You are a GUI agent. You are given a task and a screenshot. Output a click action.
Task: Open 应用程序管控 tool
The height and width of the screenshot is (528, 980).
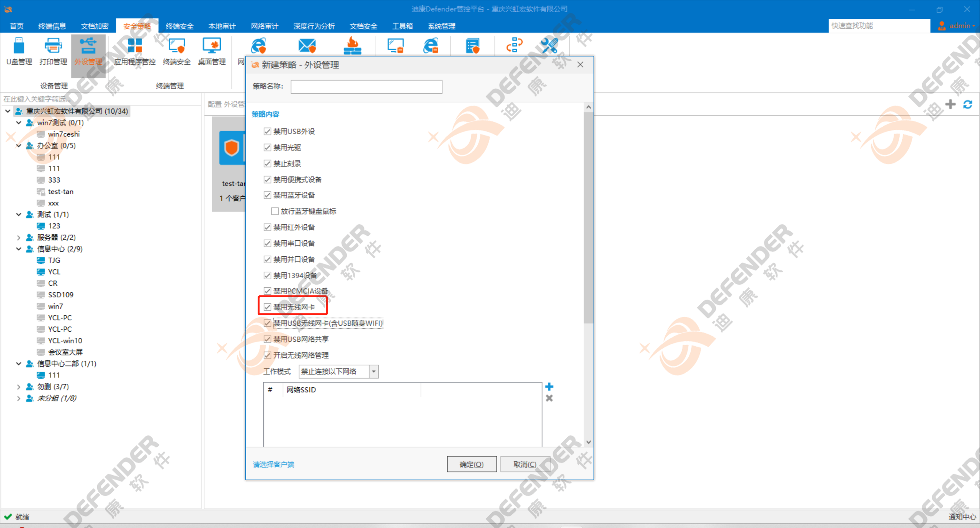click(x=135, y=52)
